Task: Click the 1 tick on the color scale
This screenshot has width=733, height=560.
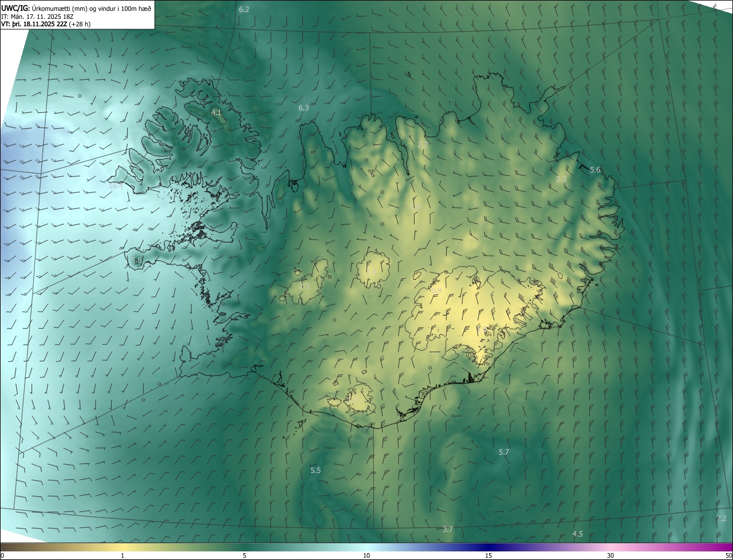Action: 123,555
